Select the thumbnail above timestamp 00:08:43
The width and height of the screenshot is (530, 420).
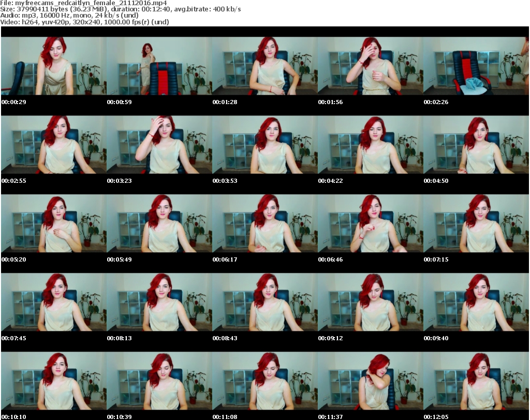tap(264, 302)
